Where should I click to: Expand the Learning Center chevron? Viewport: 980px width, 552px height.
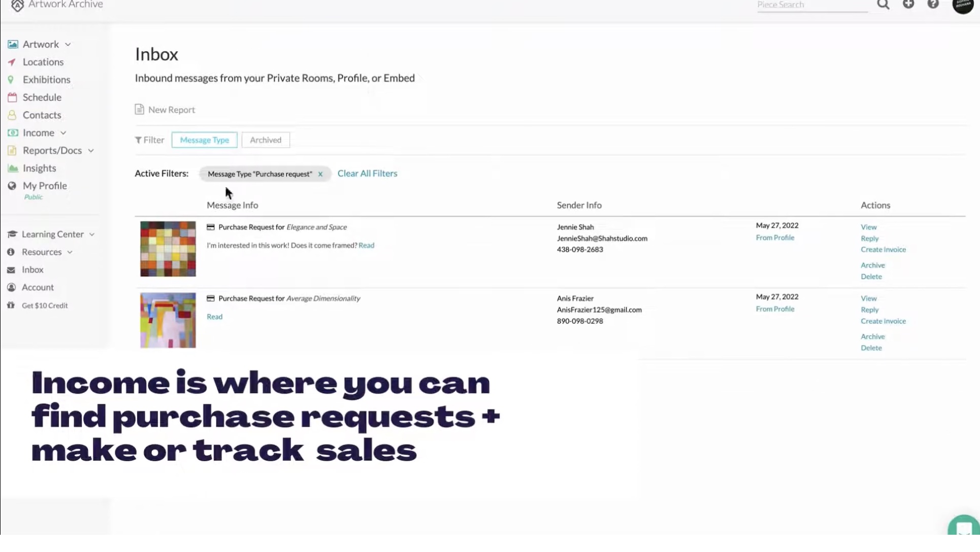(92, 234)
